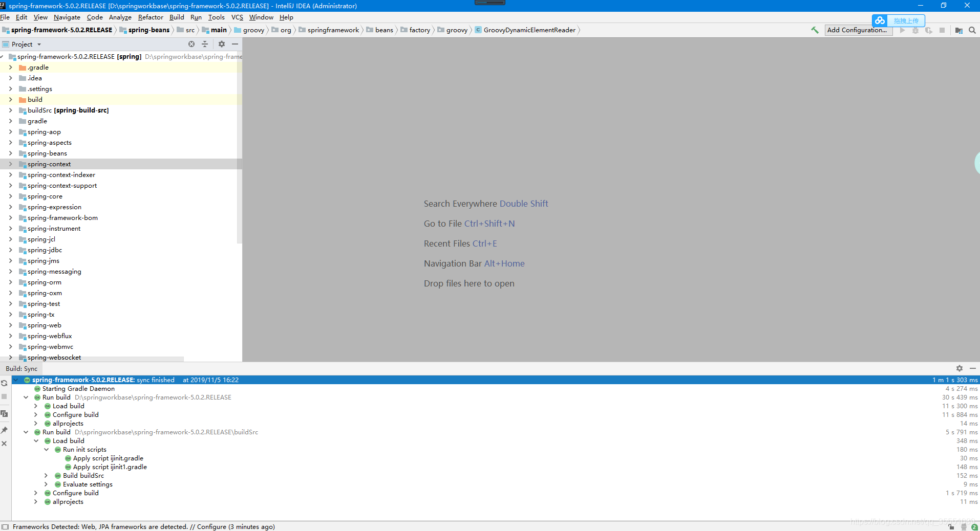Expand Evaluate settings node
980x531 pixels.
coord(46,484)
